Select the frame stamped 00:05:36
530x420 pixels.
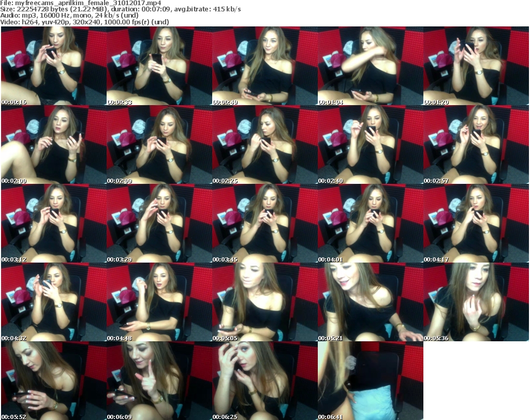click(476, 302)
